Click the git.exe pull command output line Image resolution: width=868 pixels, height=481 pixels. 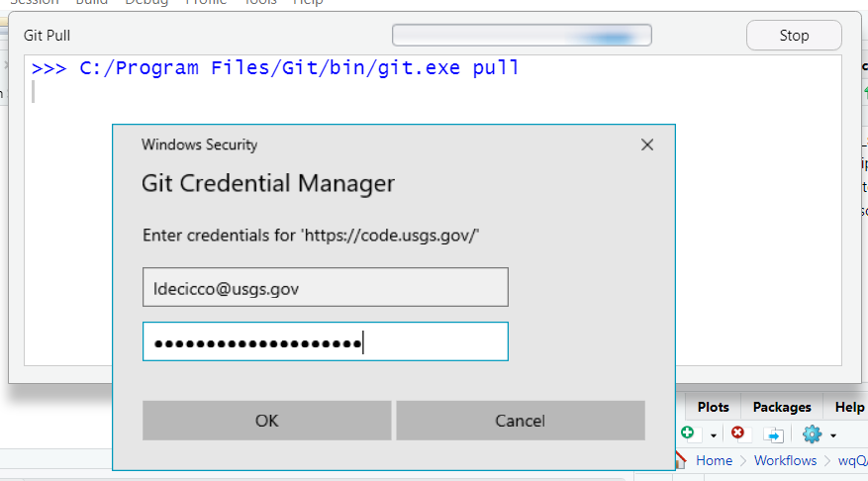click(275, 68)
